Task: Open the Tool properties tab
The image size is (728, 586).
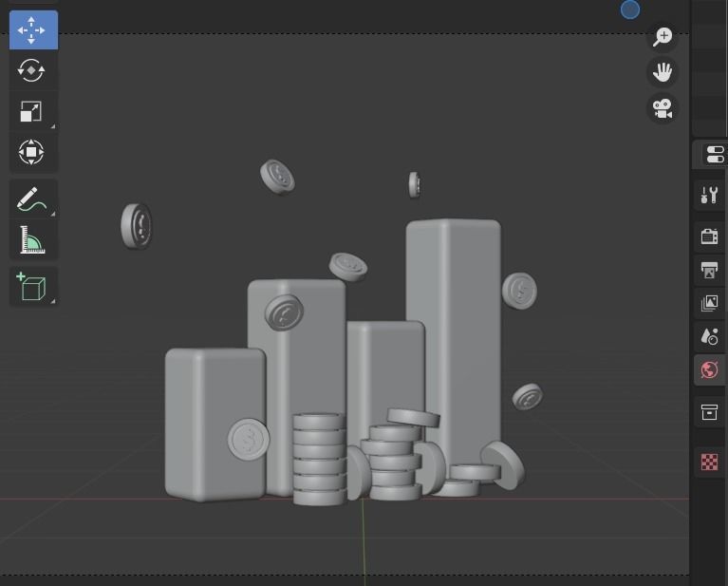Action: pos(709,196)
